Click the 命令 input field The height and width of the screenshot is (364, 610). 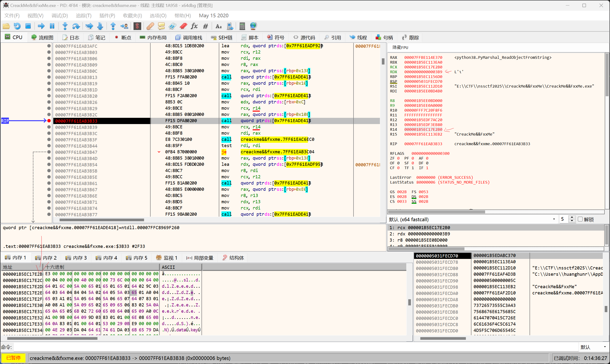295,347
